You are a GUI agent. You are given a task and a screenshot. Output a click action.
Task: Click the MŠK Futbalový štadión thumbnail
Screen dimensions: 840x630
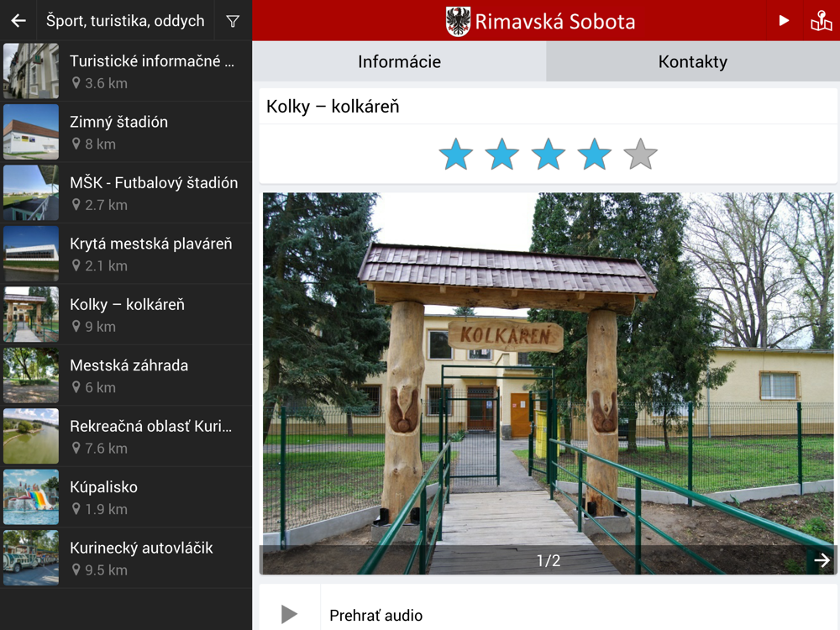[x=31, y=192]
